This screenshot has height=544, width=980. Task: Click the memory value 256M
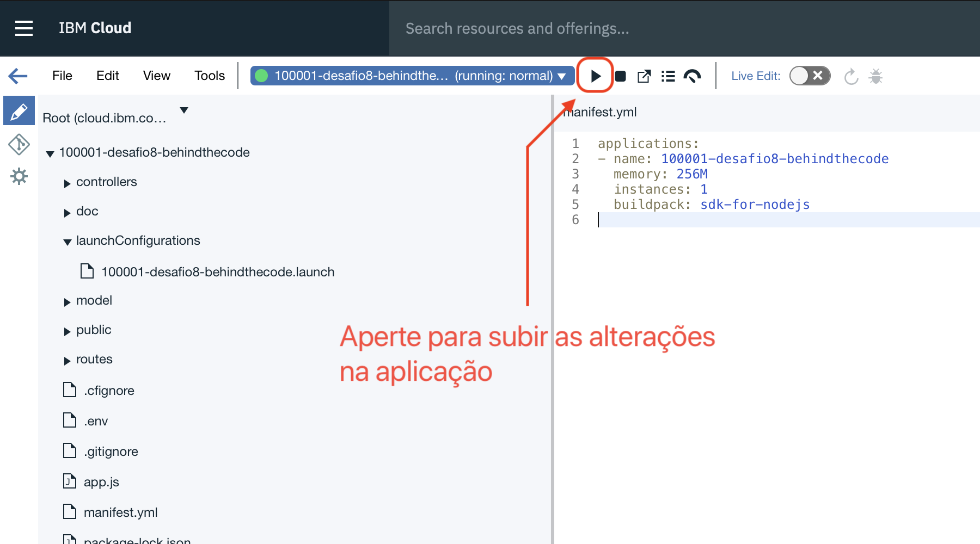(692, 174)
